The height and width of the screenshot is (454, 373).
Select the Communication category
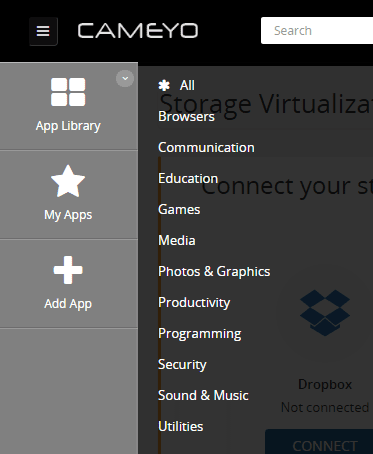tap(206, 147)
